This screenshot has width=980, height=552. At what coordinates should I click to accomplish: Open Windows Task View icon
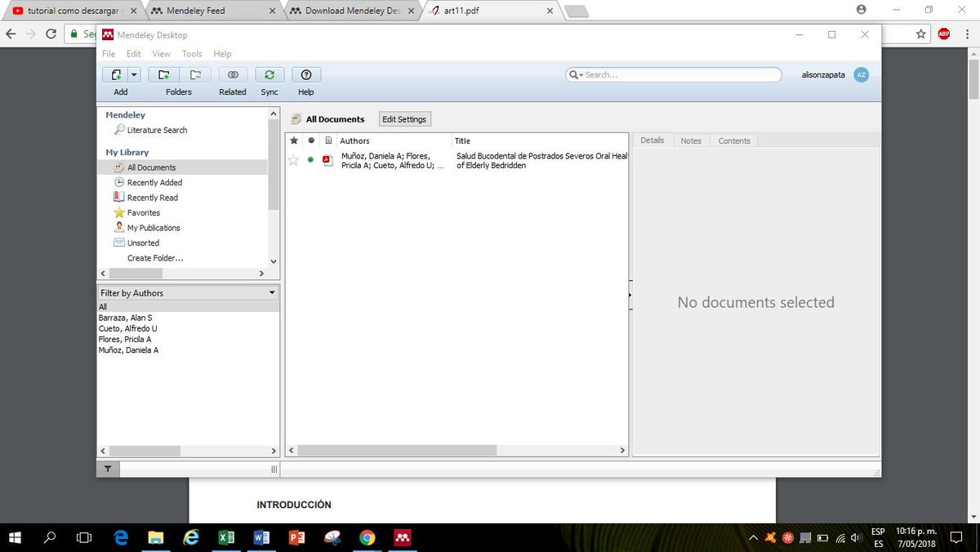[84, 537]
